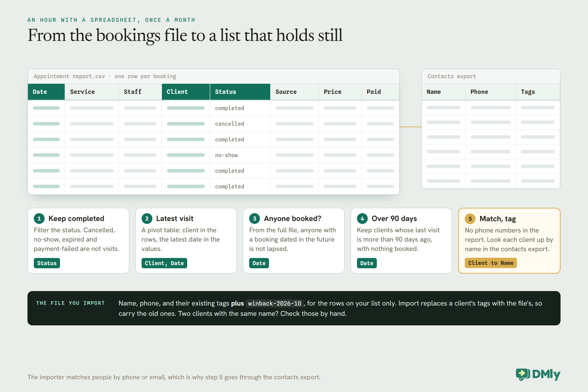Click 'THE FILE YOU IMPORT' label
The width and height of the screenshot is (588, 392).
coord(71,303)
